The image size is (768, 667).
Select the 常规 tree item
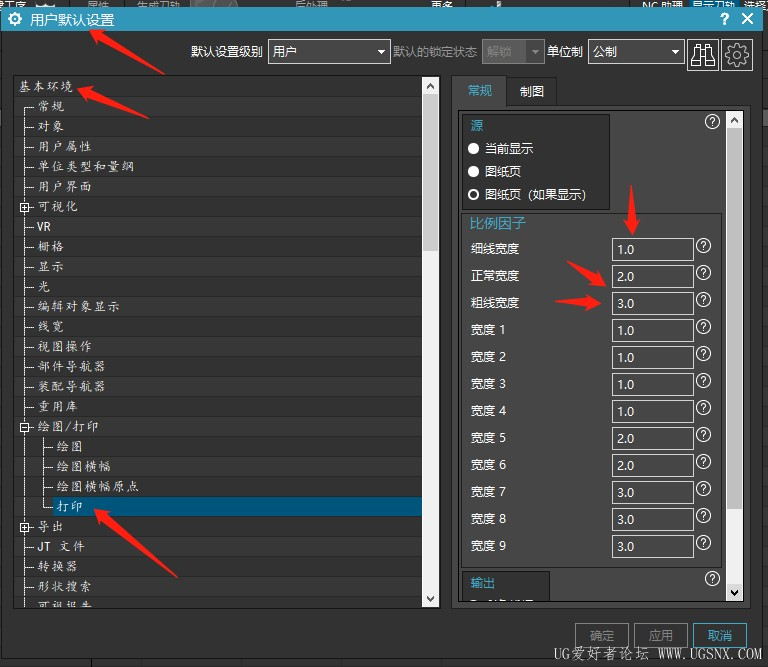[51, 106]
